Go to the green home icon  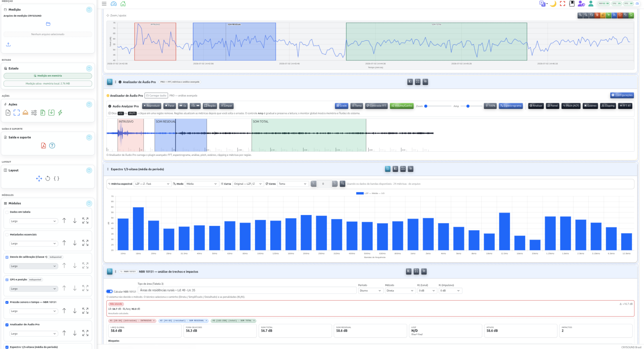(123, 4)
